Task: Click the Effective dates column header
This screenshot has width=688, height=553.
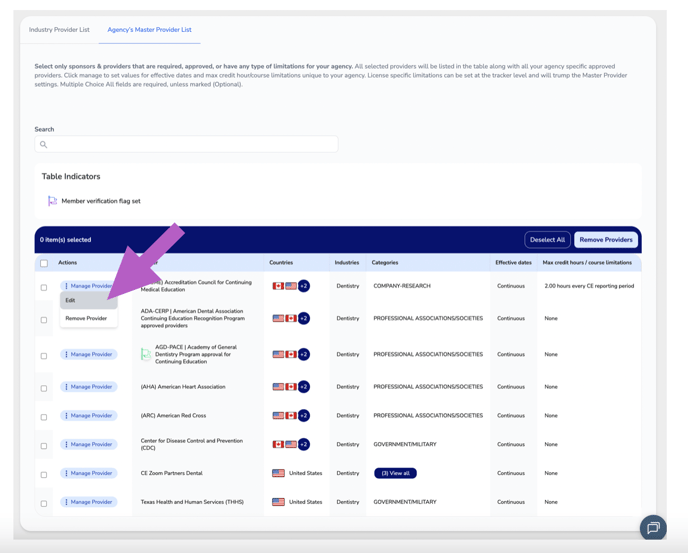Action: (513, 262)
